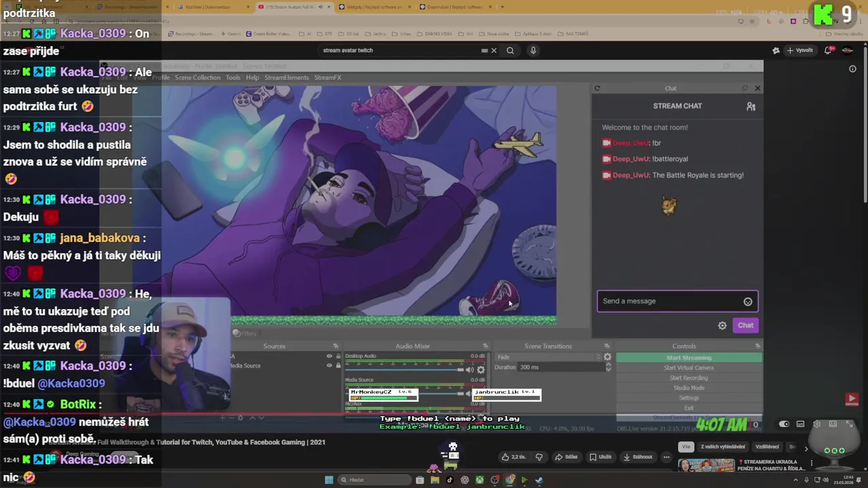Open the StreamElements menu in OBS
868x488 pixels.
point(286,77)
